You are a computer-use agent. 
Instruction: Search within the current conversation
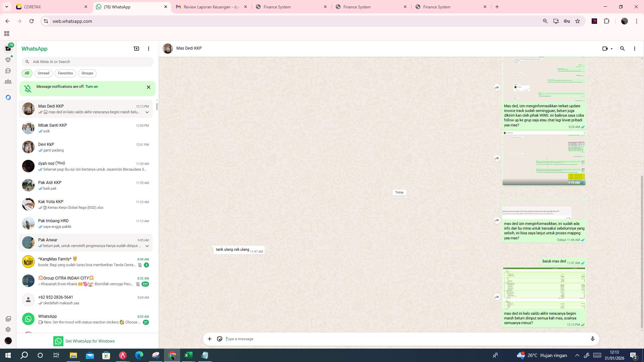click(x=623, y=49)
